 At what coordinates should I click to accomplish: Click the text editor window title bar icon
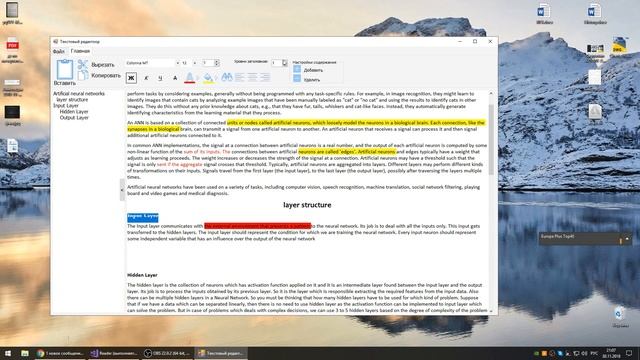pos(56,41)
